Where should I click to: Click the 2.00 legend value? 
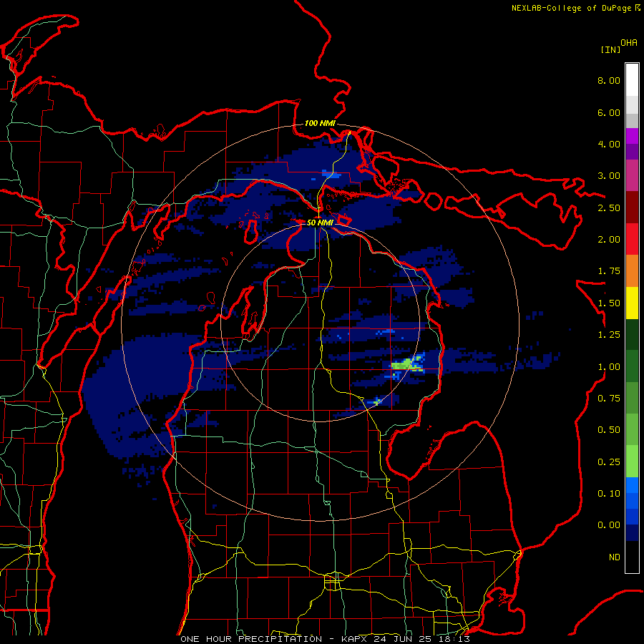[609, 240]
